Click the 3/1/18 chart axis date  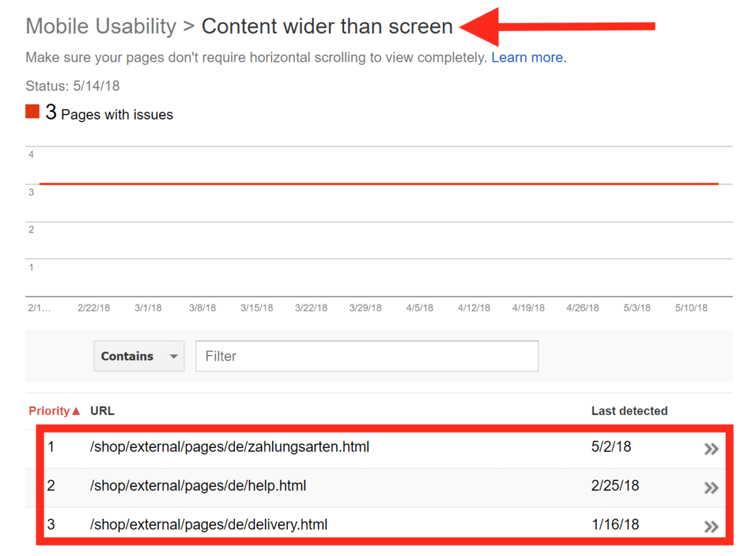pyautogui.click(x=148, y=308)
